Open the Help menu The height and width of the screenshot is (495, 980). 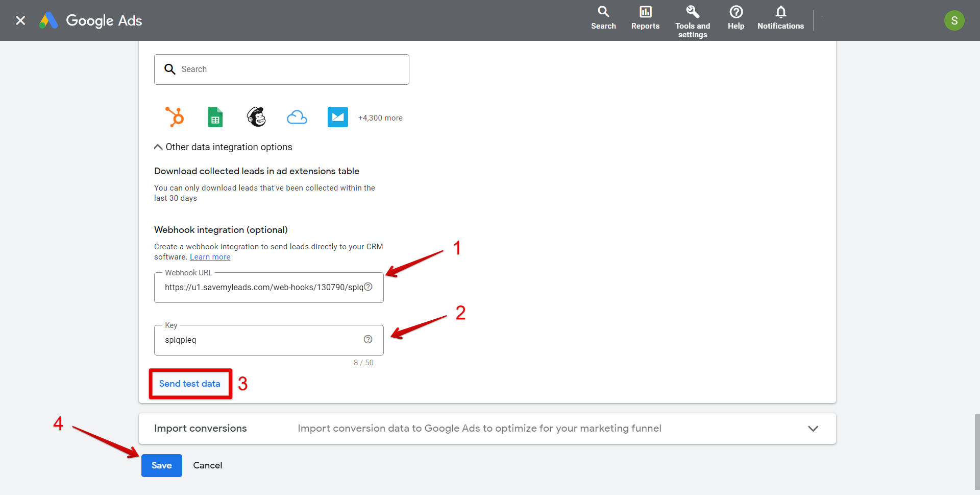tap(736, 18)
